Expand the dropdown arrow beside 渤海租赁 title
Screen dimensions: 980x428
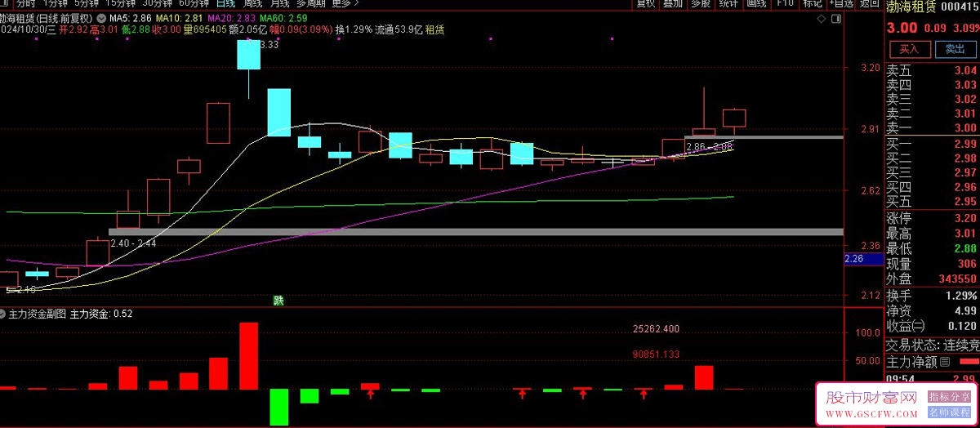[100, 17]
